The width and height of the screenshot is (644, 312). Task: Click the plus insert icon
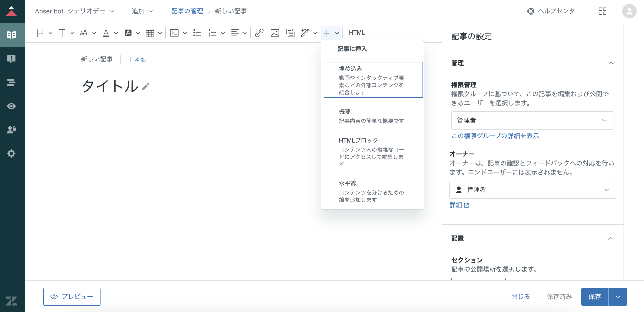[327, 33]
